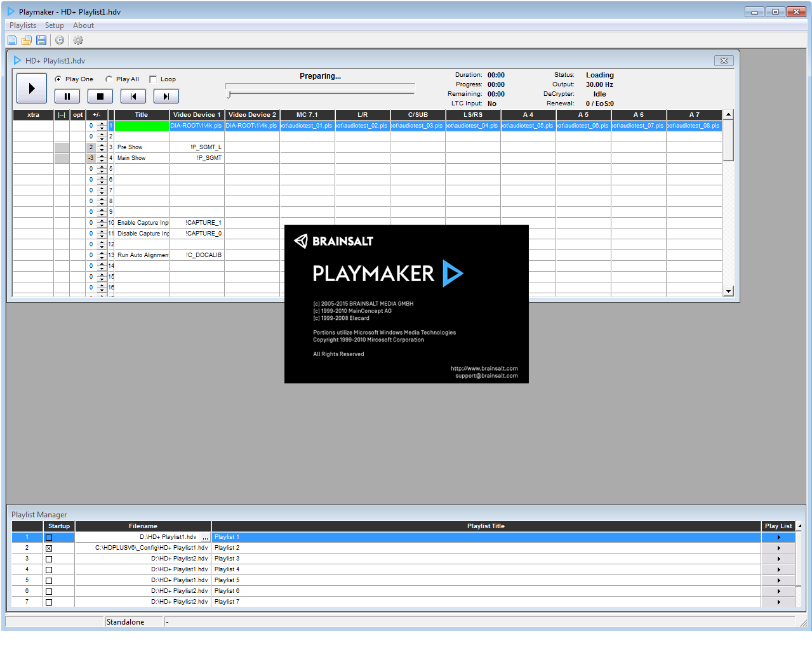Dismiss the Brainsalt Playmaker splash screen
812x650 pixels.
point(406,304)
